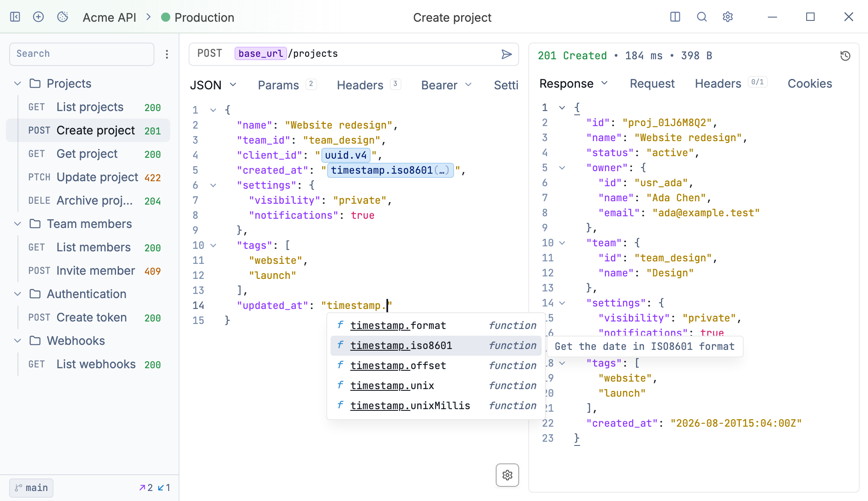The width and height of the screenshot is (868, 501).
Task: Click the editor settings gear button
Action: click(x=507, y=475)
